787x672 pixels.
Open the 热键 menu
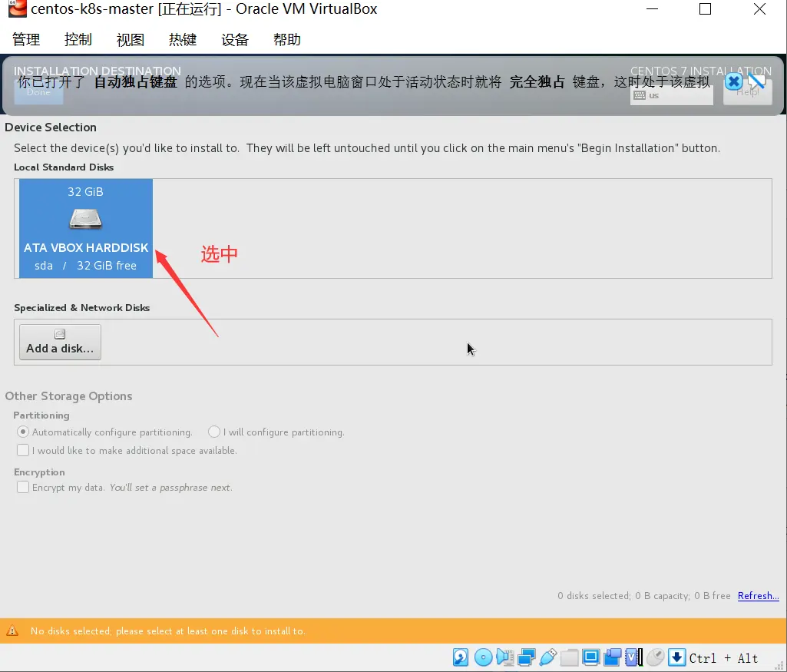[183, 39]
